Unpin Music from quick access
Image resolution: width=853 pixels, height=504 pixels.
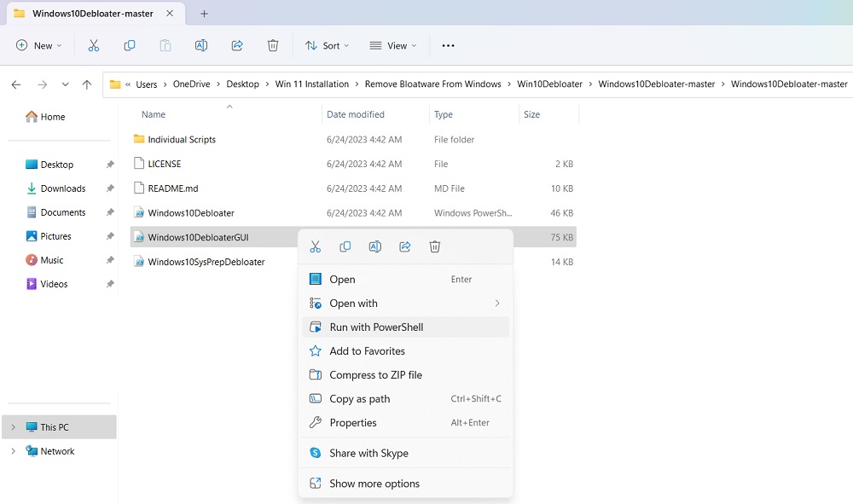click(110, 259)
